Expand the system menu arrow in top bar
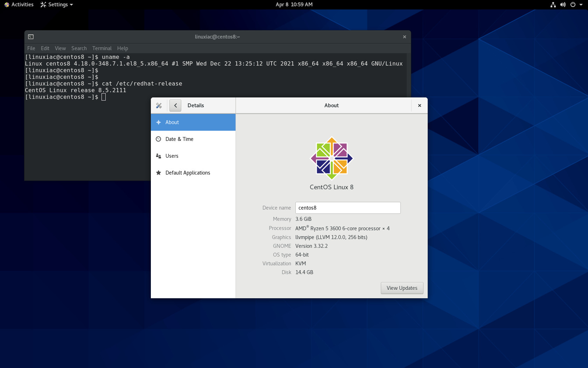 coord(581,5)
